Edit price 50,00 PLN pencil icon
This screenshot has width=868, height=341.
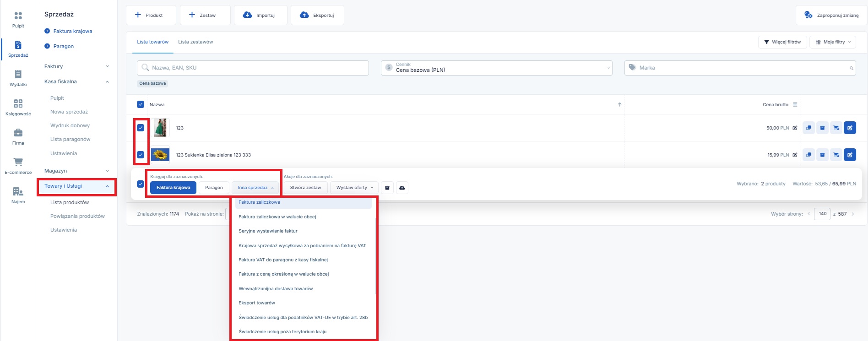[x=795, y=128]
